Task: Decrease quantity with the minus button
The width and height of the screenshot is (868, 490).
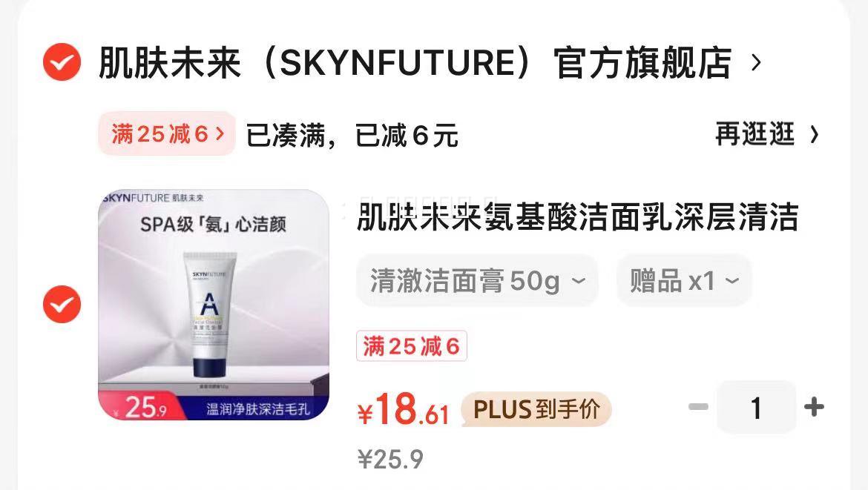Action: 698,407
